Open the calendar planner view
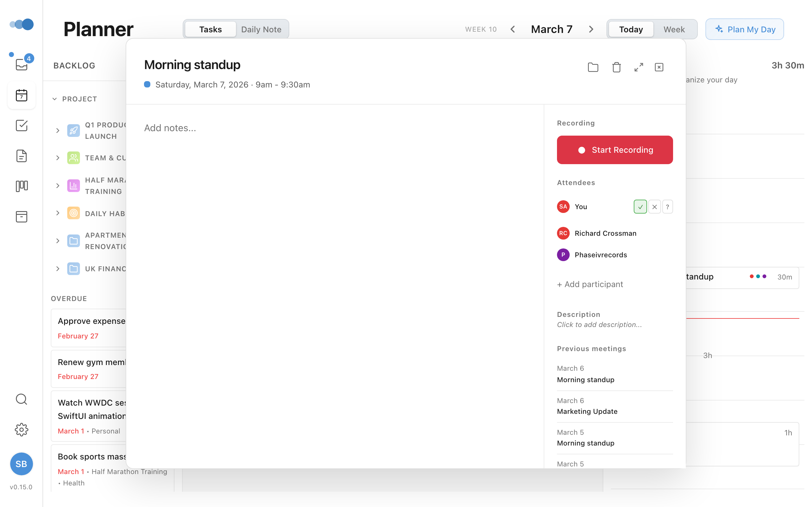Viewport: 812px width, 507px height. tap(21, 95)
